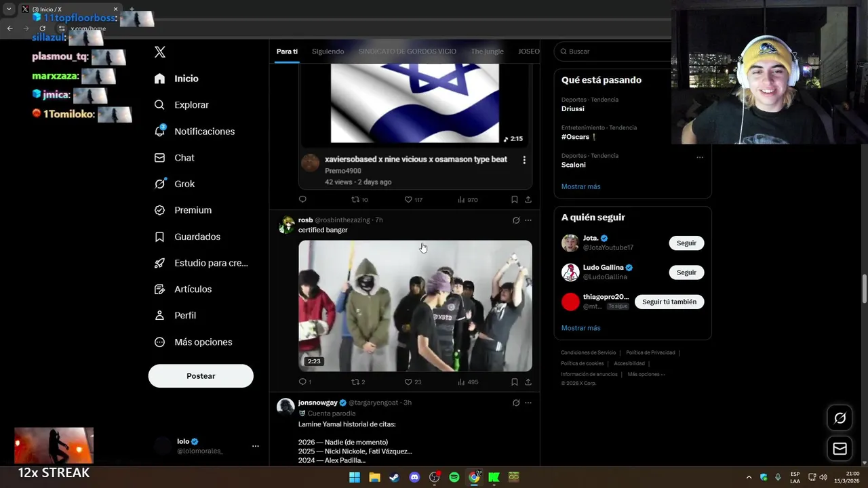The image size is (868, 488).
Task: Switch to Para ti tab
Action: click(287, 52)
